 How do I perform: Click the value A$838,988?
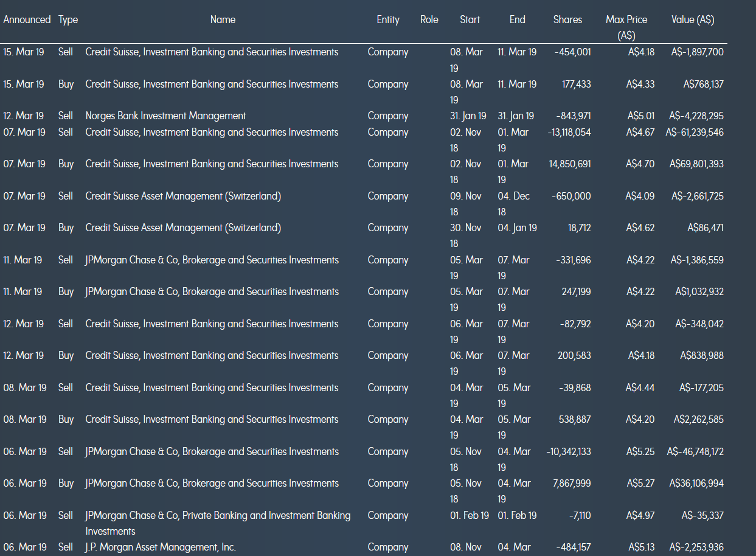(x=702, y=355)
